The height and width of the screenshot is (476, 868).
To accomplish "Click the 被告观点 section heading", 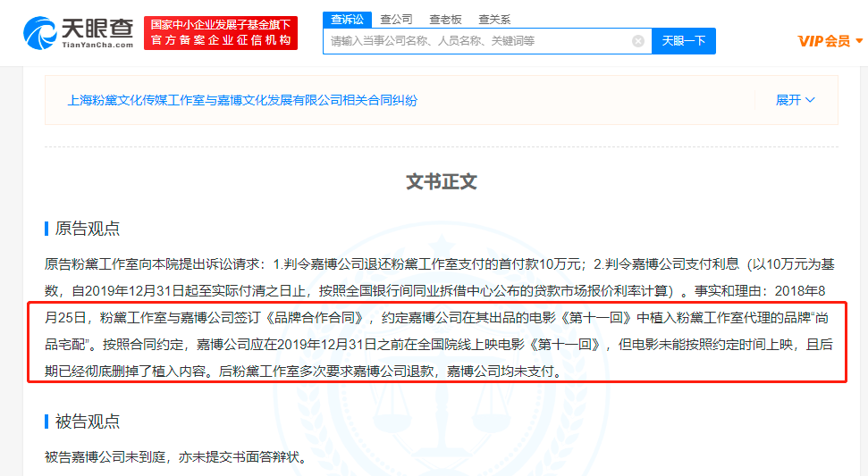I will point(87,422).
